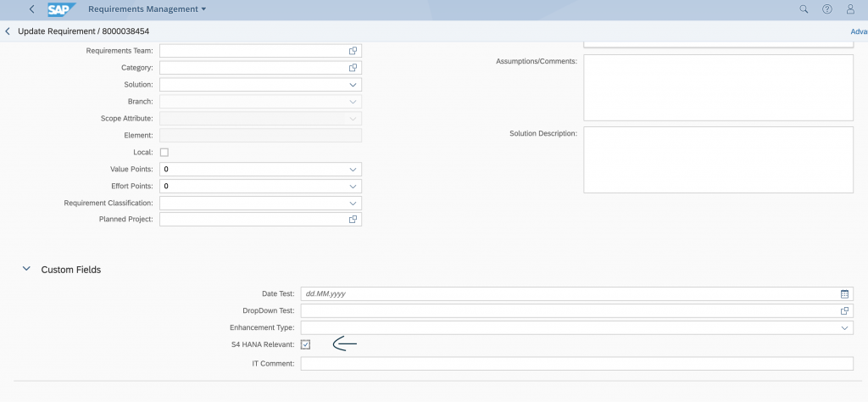Click into the IT Comment field
The width and height of the screenshot is (868, 402).
pyautogui.click(x=576, y=364)
